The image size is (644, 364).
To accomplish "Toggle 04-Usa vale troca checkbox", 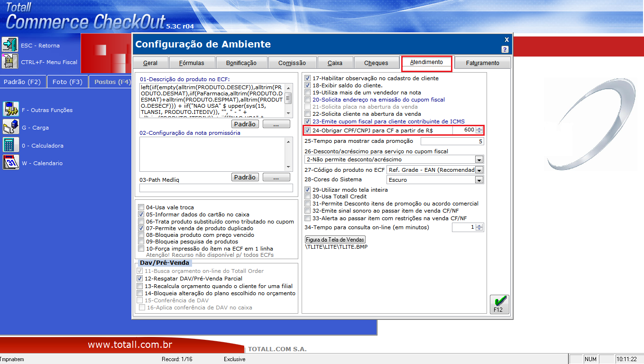I will [x=141, y=207].
